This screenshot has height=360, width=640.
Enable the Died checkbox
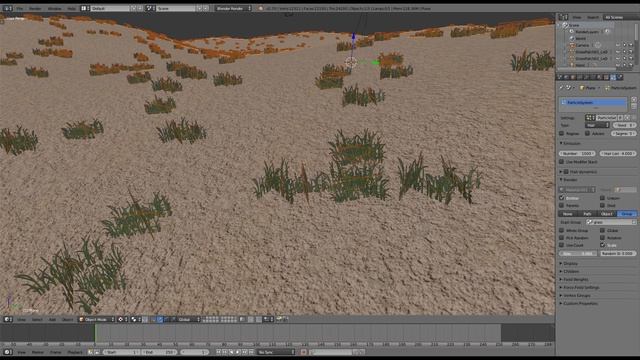[602, 205]
